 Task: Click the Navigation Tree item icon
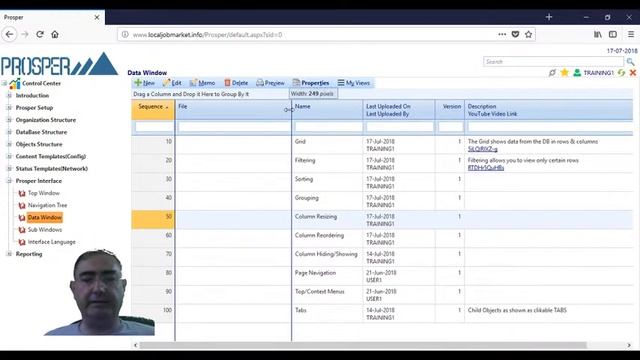[x=22, y=205]
